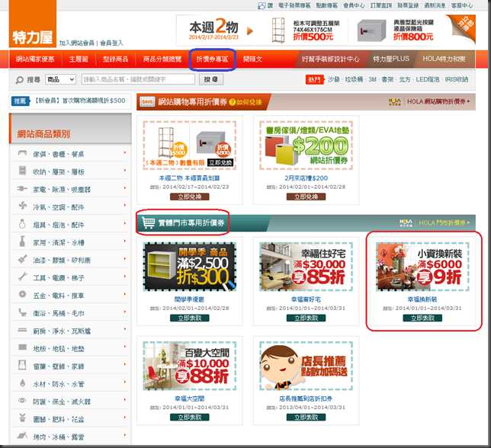The width and height of the screenshot is (491, 448).
Task: Expand the 窗簾、壁飾、家飾 category arrow
Action: coord(124,364)
